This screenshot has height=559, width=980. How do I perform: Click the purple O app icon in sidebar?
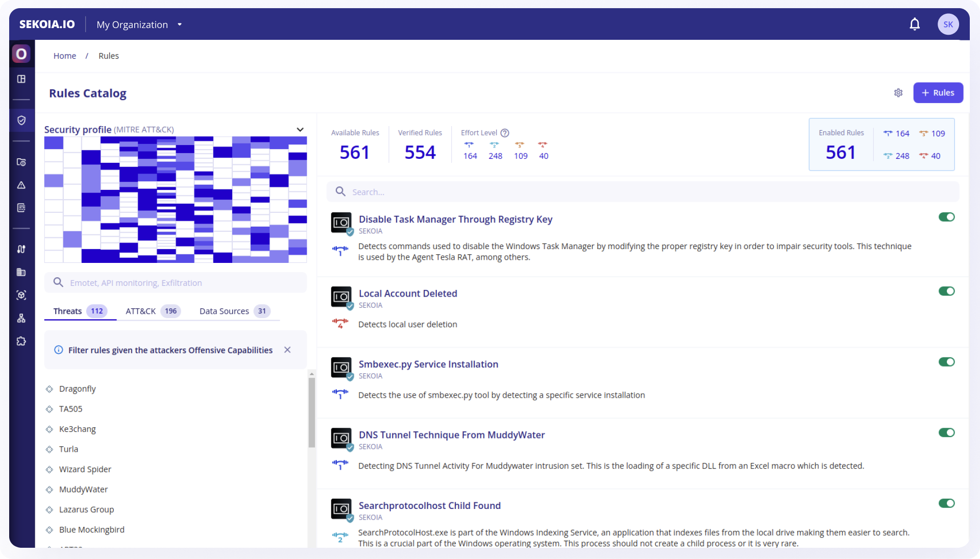[x=21, y=54]
